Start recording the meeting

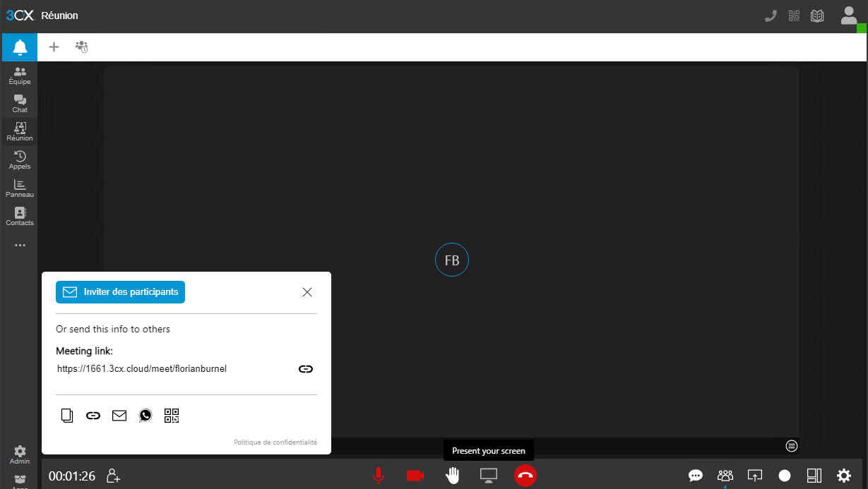coord(784,476)
